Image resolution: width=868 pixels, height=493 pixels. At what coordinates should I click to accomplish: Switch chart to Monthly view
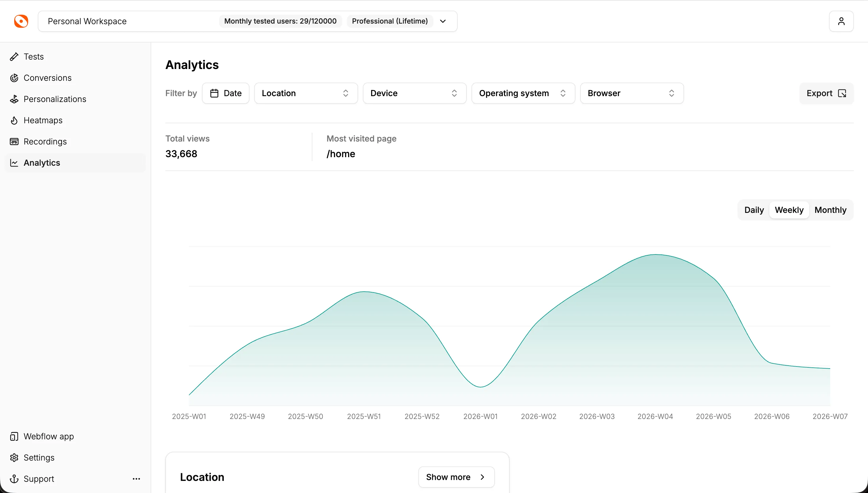pos(830,210)
